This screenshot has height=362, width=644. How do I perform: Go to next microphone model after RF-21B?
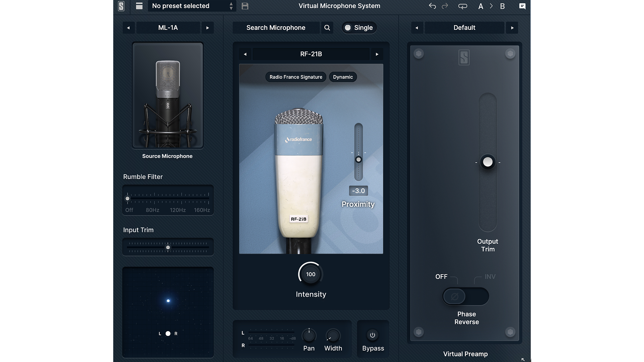pyautogui.click(x=377, y=54)
